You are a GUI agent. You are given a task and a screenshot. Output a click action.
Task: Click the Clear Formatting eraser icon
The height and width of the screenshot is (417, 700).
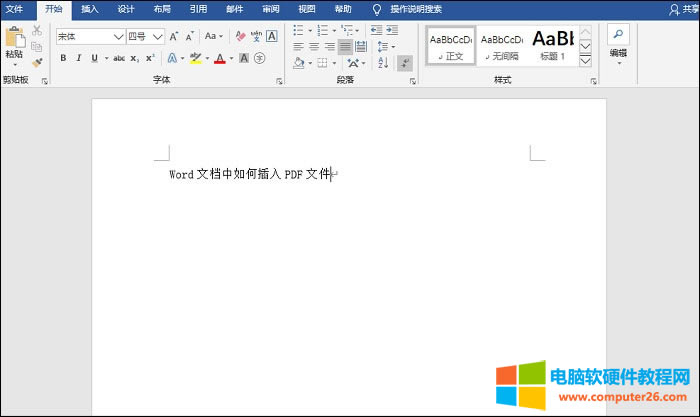(240, 36)
